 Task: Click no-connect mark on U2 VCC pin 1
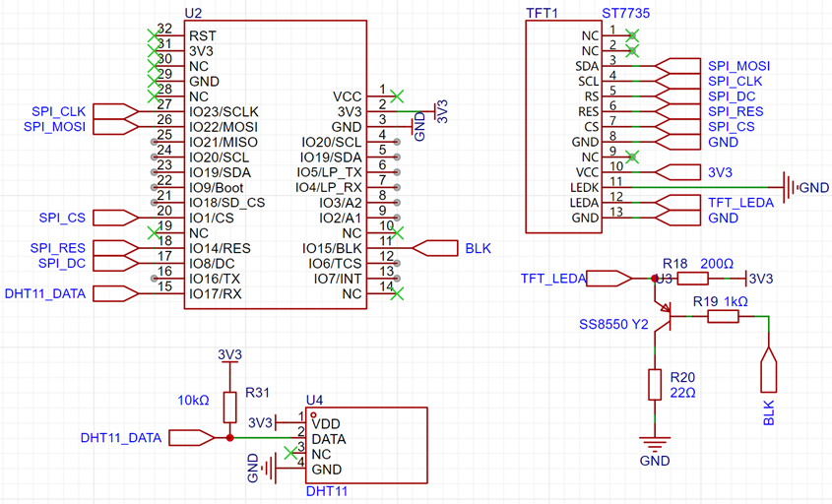pyautogui.click(x=397, y=96)
